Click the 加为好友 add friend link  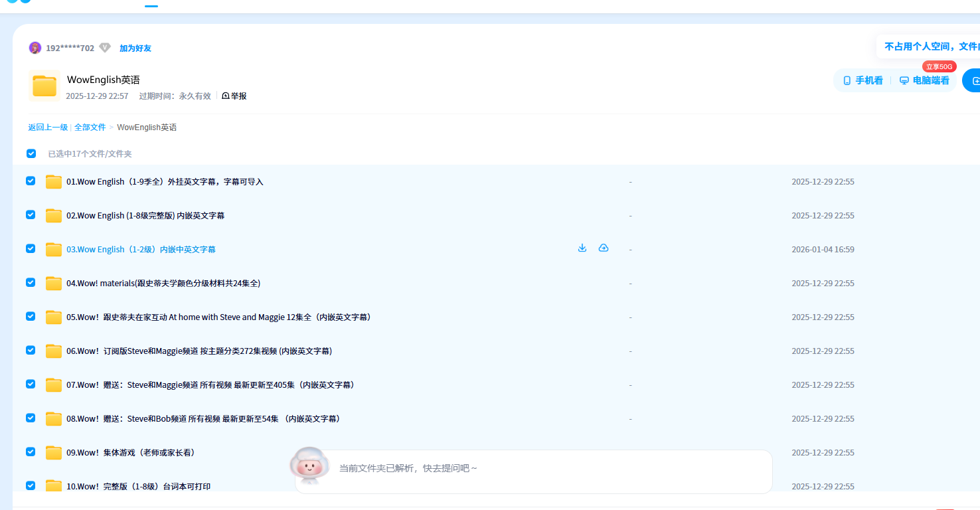click(135, 48)
